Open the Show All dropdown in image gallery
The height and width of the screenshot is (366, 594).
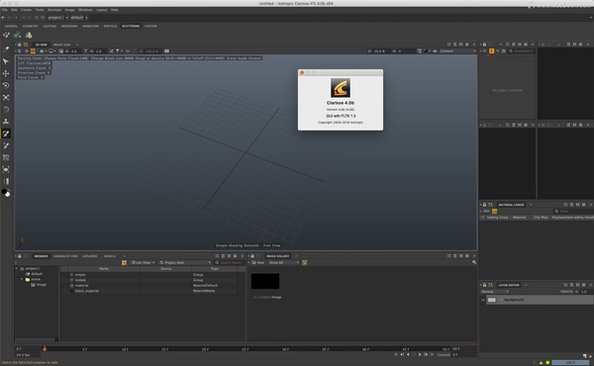coord(283,263)
